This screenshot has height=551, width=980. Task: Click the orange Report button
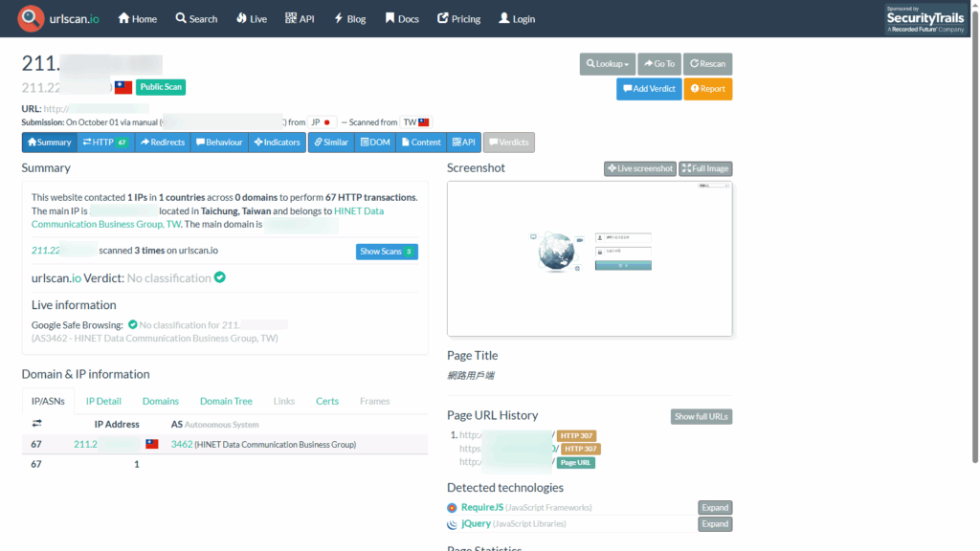click(x=707, y=89)
